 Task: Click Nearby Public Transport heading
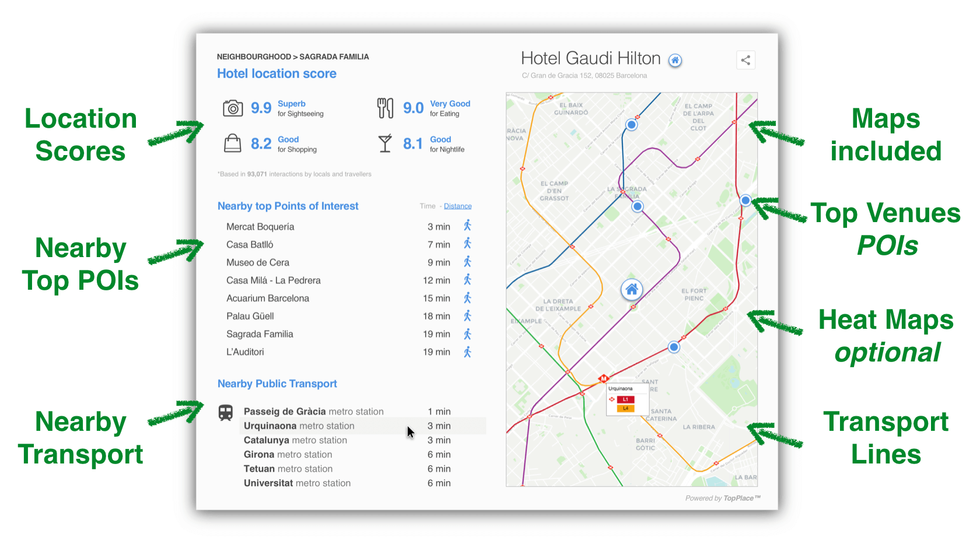pyautogui.click(x=277, y=384)
